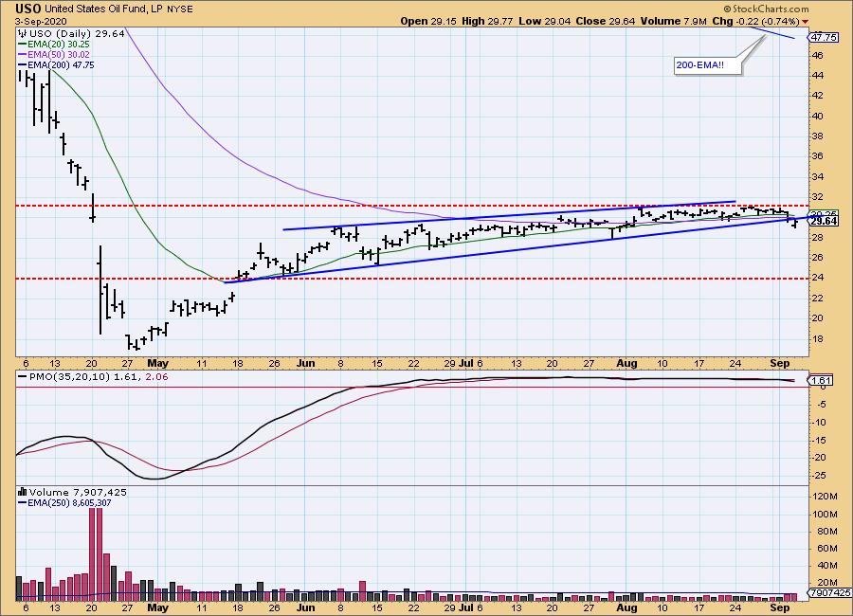Click the 200-EMA!! annotation callout
The image size is (853, 616).
pos(707,65)
